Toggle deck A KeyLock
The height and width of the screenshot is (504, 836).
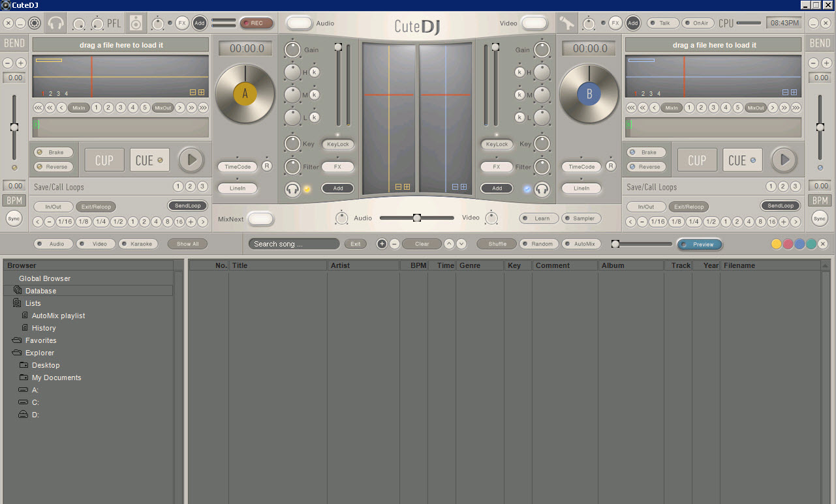(x=338, y=144)
